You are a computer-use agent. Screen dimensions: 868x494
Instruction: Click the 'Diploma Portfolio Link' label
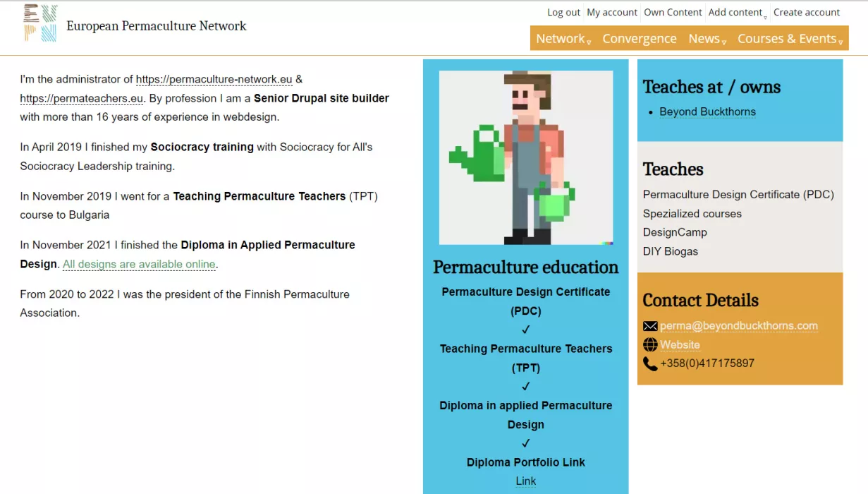[x=526, y=462]
